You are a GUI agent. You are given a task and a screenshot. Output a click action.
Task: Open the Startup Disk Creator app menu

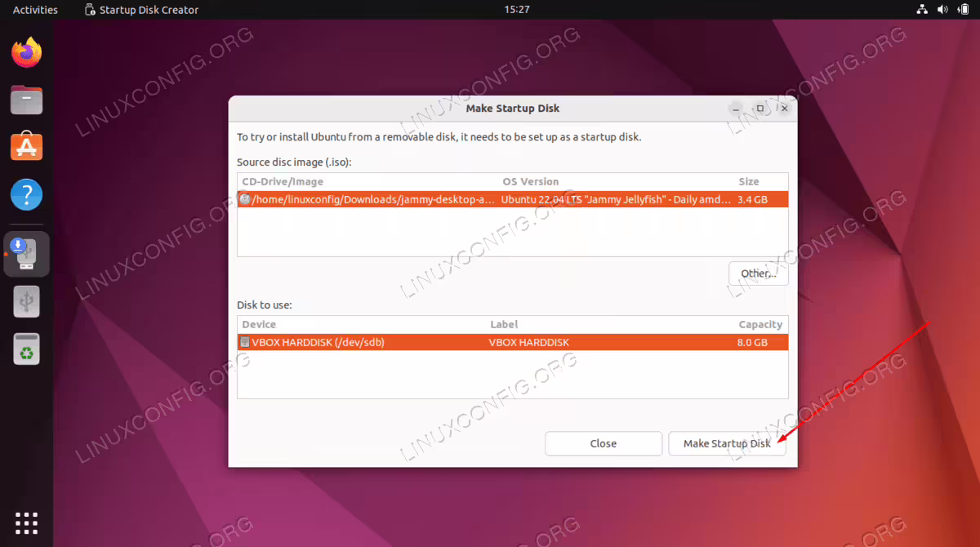(x=141, y=10)
